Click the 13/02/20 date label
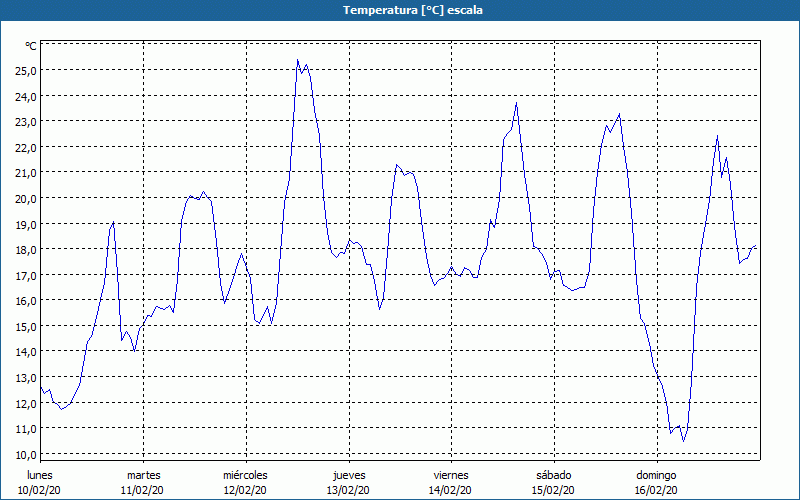 (x=348, y=490)
